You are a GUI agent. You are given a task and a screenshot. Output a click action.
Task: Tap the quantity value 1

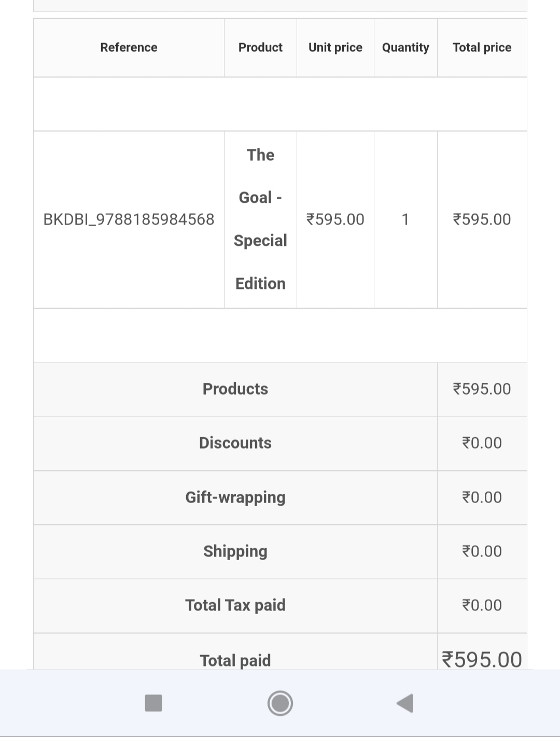click(405, 219)
